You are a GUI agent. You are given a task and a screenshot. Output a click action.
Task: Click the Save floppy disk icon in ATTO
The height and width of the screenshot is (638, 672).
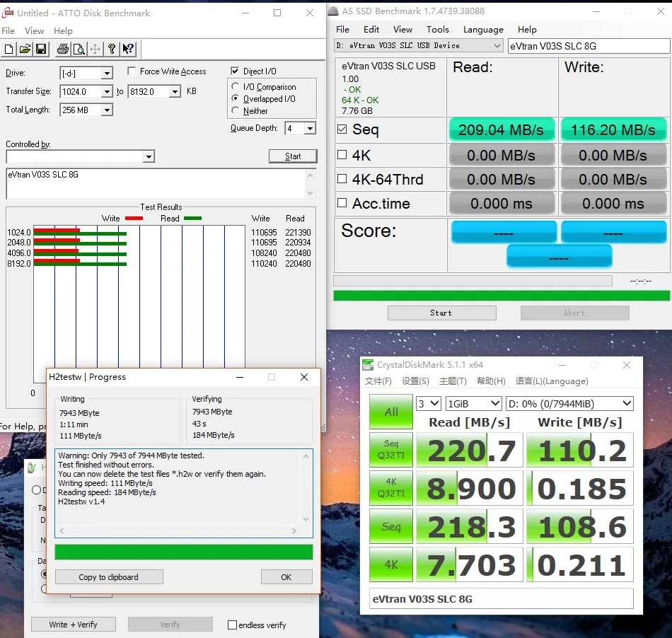pos(41,49)
